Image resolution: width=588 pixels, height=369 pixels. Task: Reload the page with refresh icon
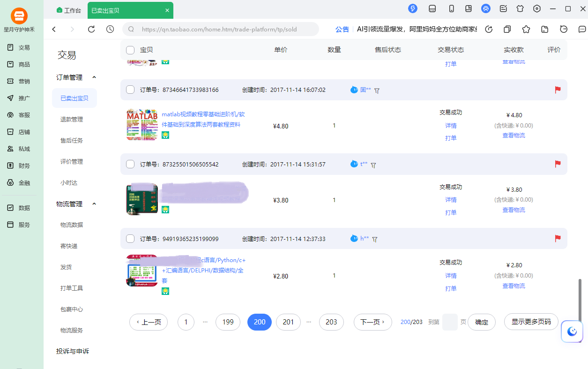[91, 29]
